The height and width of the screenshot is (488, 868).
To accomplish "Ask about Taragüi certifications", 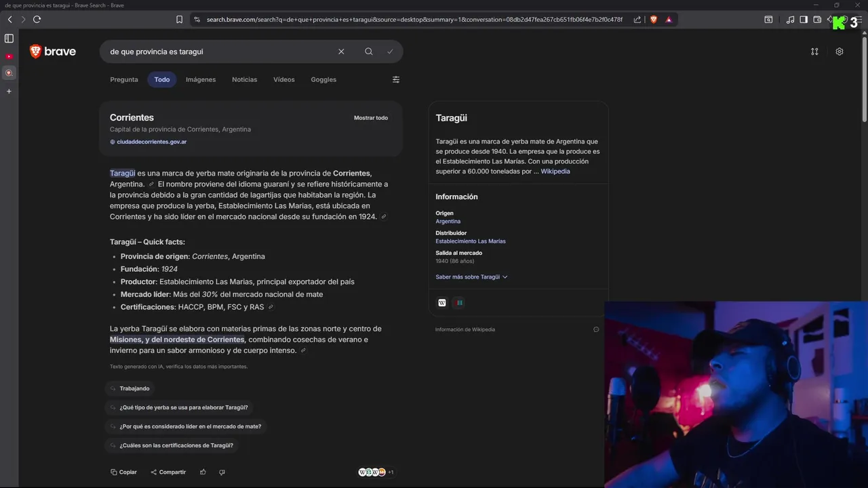I will [x=172, y=445].
